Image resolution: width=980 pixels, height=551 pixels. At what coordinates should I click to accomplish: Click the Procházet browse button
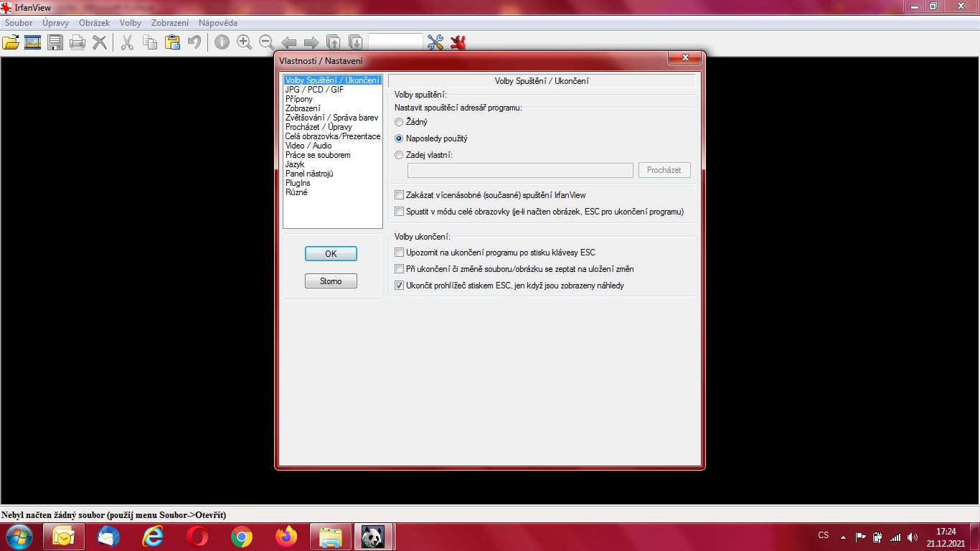[x=664, y=170]
